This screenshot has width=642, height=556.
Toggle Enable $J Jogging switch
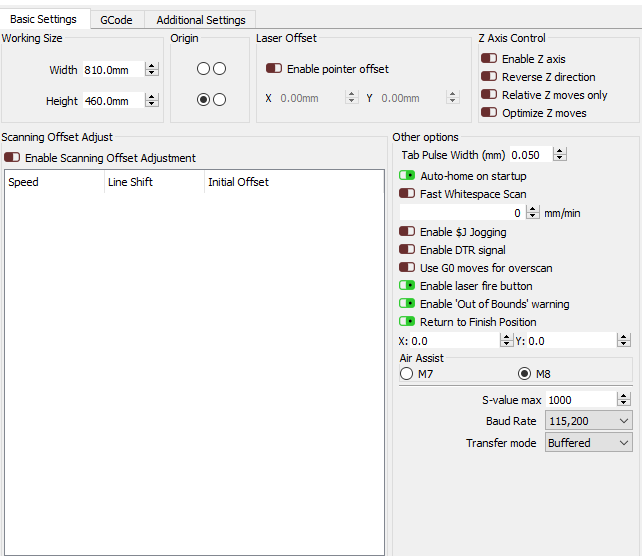pyautogui.click(x=407, y=232)
